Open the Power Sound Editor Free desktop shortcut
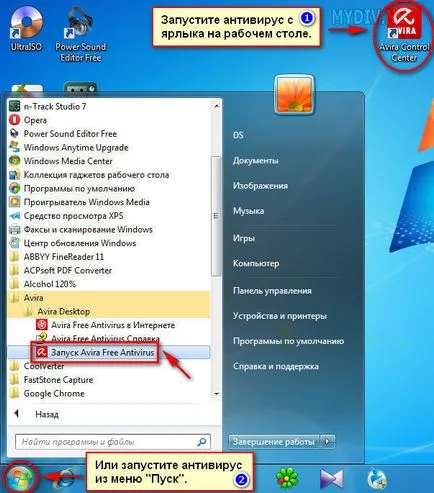434x493 pixels. click(x=80, y=34)
